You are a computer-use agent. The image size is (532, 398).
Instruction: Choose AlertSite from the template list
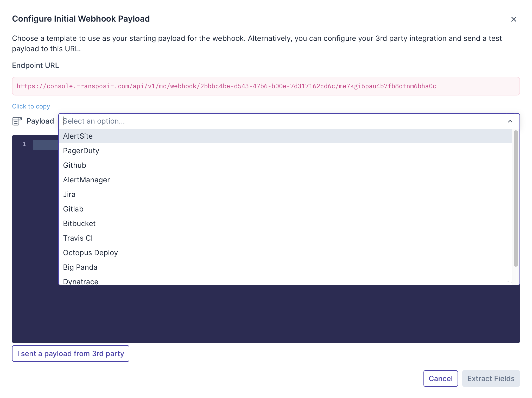[78, 136]
